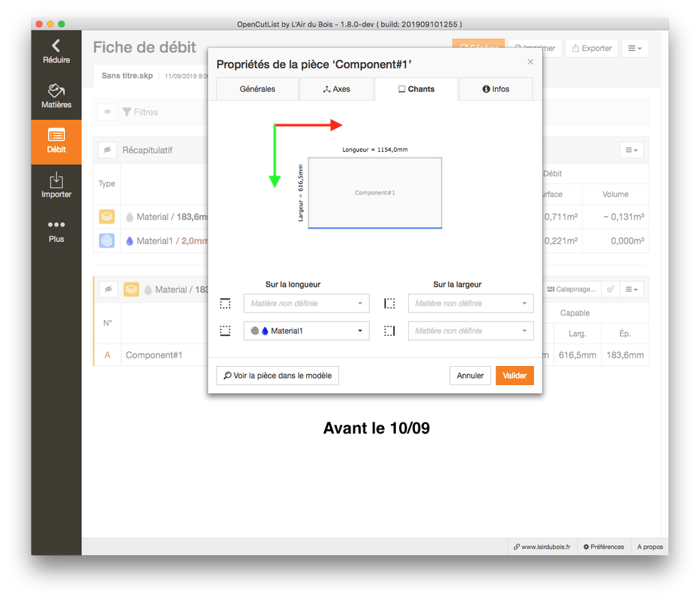Click the bottom longueur edge icon
The image size is (700, 600).
pyautogui.click(x=226, y=331)
